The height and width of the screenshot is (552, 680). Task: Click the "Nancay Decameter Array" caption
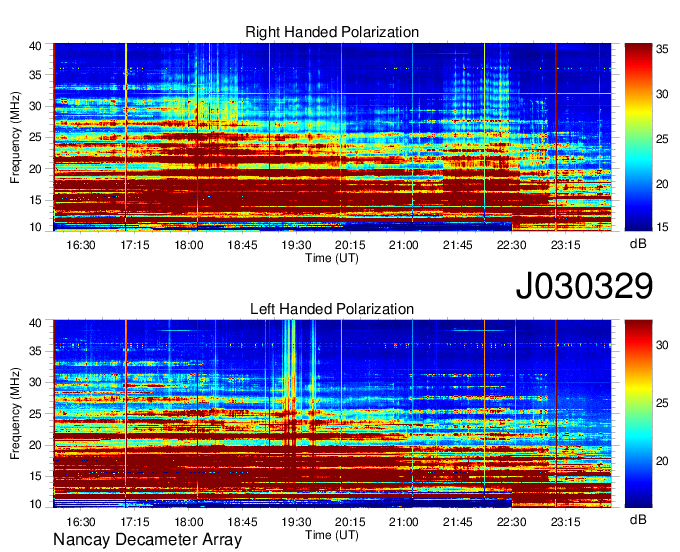pyautogui.click(x=147, y=540)
